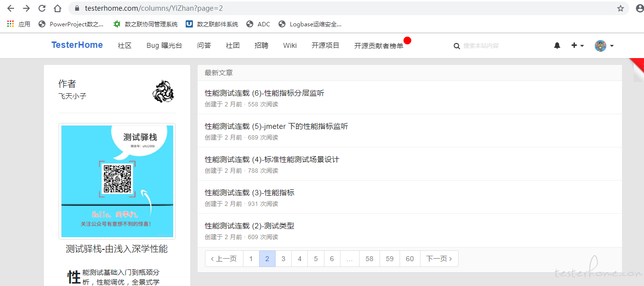Go to pagination page 4

[x=300, y=259]
